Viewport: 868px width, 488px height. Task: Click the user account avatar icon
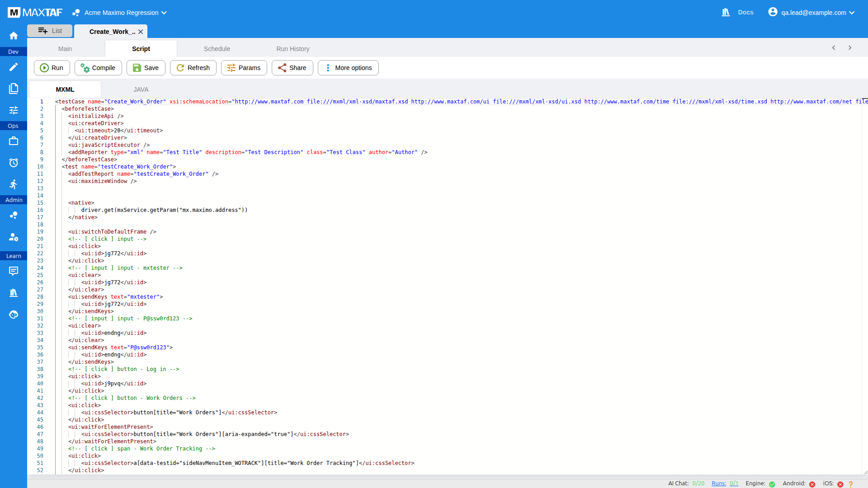tap(773, 12)
